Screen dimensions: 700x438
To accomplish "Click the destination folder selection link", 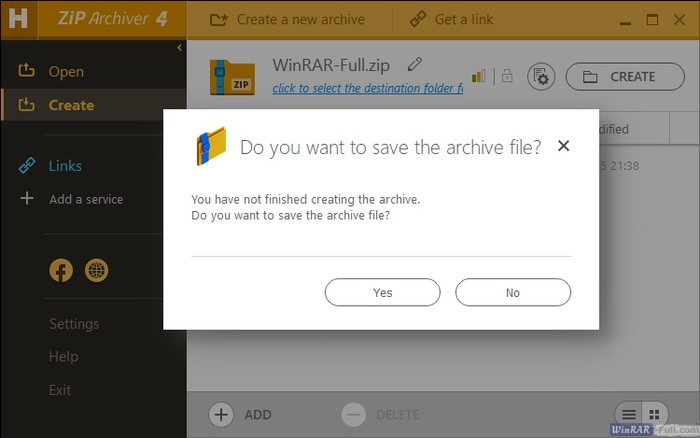I will [367, 88].
